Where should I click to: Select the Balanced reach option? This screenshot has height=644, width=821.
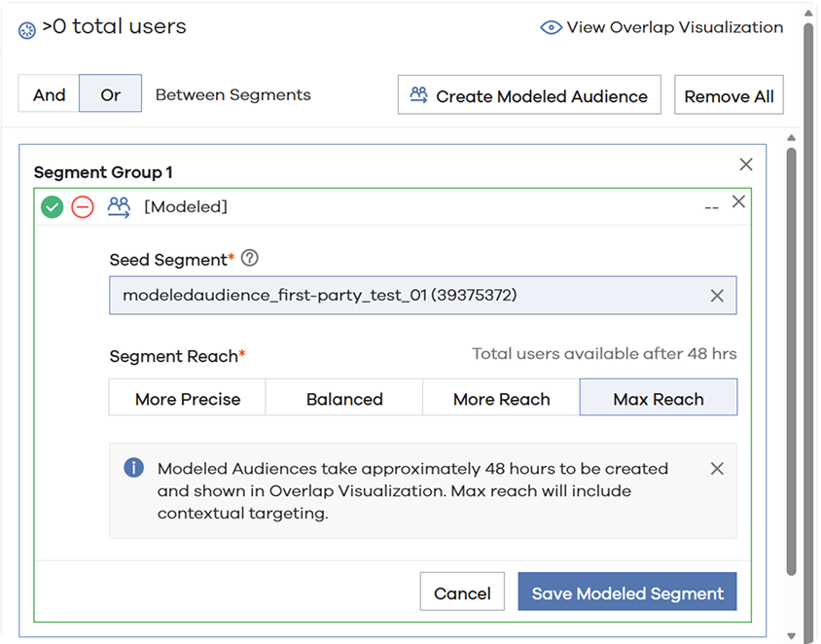tap(343, 398)
